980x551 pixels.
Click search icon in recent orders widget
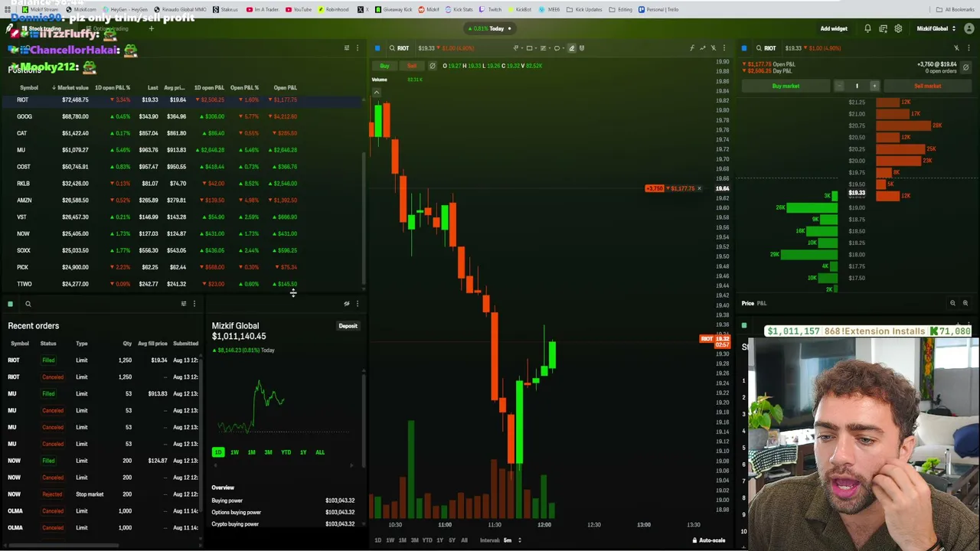click(28, 304)
